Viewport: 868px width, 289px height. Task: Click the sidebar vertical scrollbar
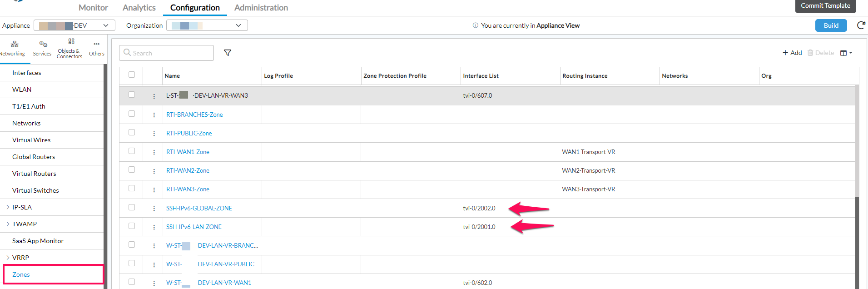tap(105, 176)
